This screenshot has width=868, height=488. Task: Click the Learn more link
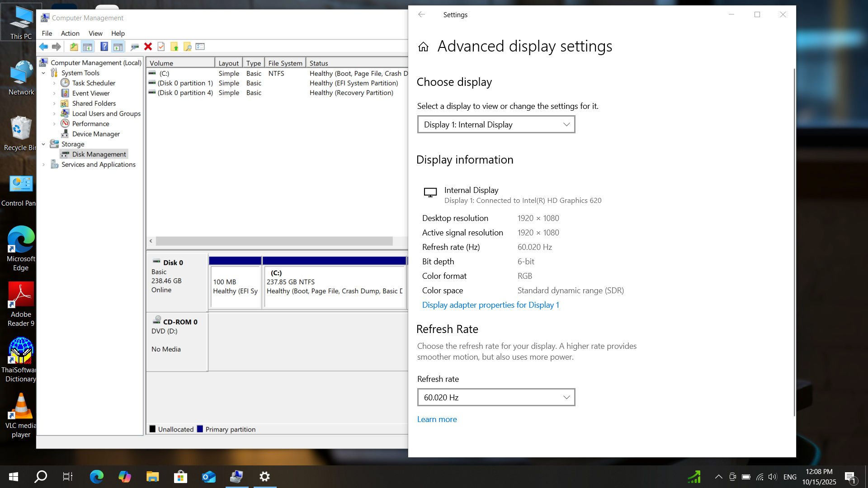point(437,419)
